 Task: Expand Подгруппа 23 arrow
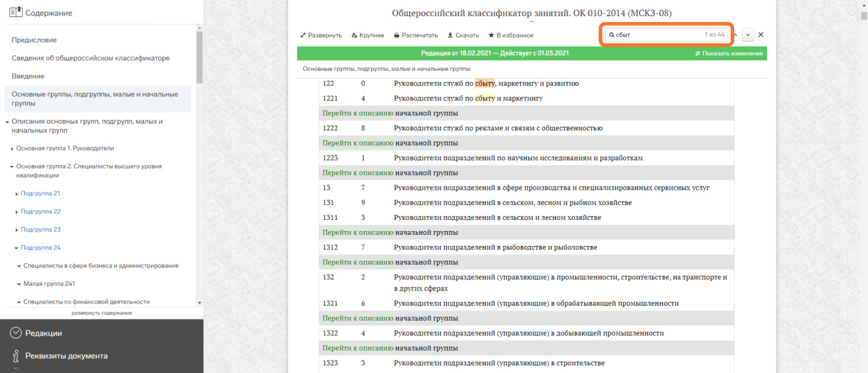pos(17,230)
